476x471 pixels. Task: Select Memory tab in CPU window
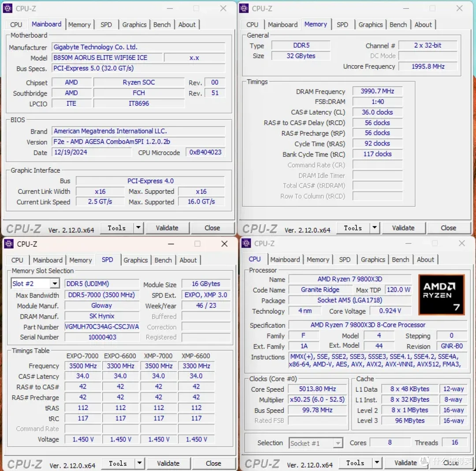pos(318,260)
